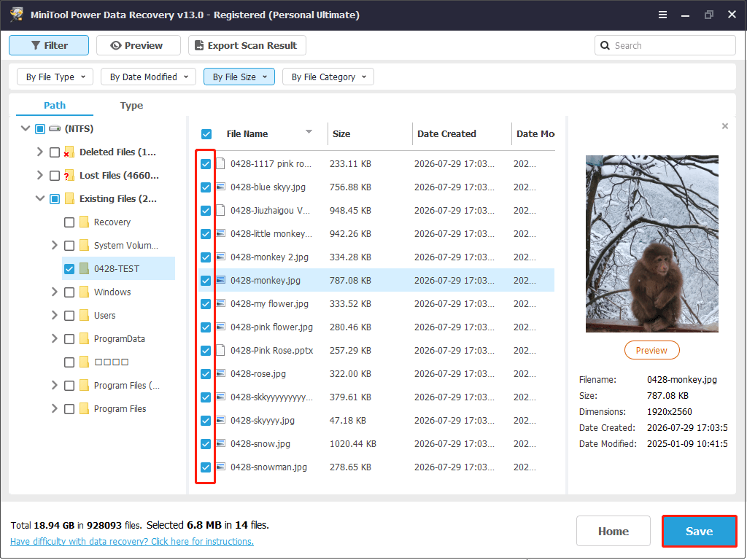Open the By File Type dropdown
Viewport: 747px width, 560px height.
55,77
